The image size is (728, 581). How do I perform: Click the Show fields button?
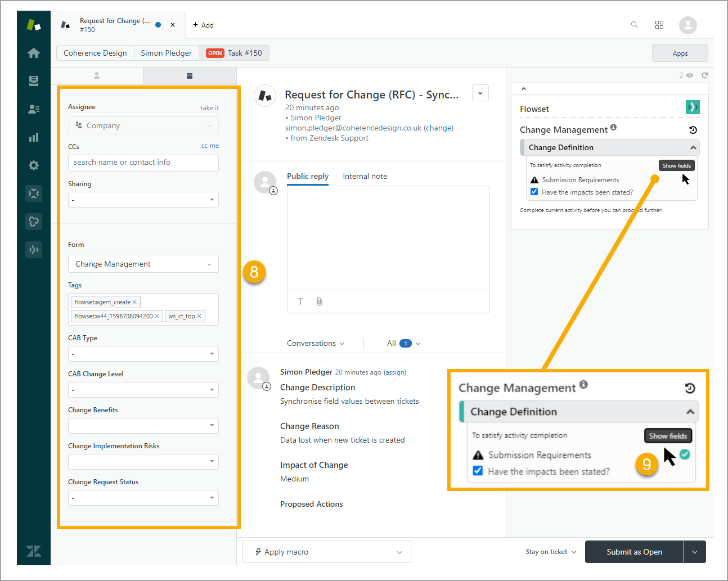[676, 165]
